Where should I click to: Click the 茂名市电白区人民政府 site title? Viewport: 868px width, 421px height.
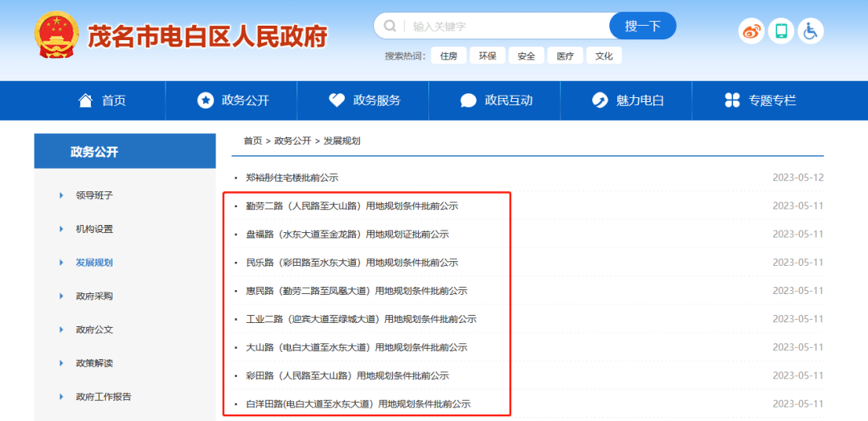tap(207, 36)
